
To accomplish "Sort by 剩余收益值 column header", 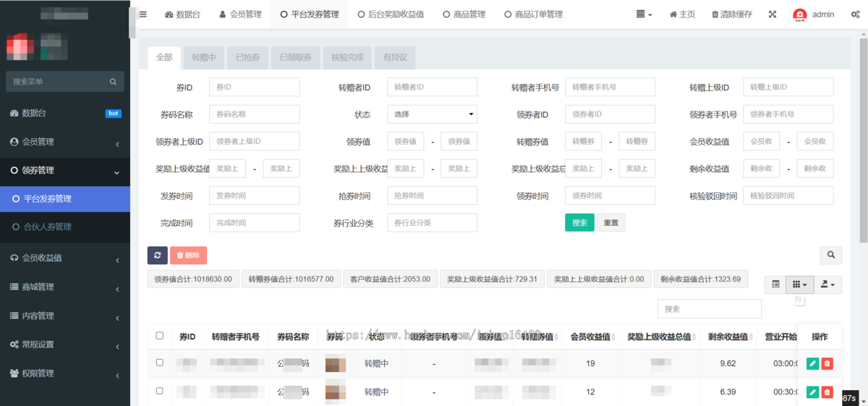I will 728,337.
